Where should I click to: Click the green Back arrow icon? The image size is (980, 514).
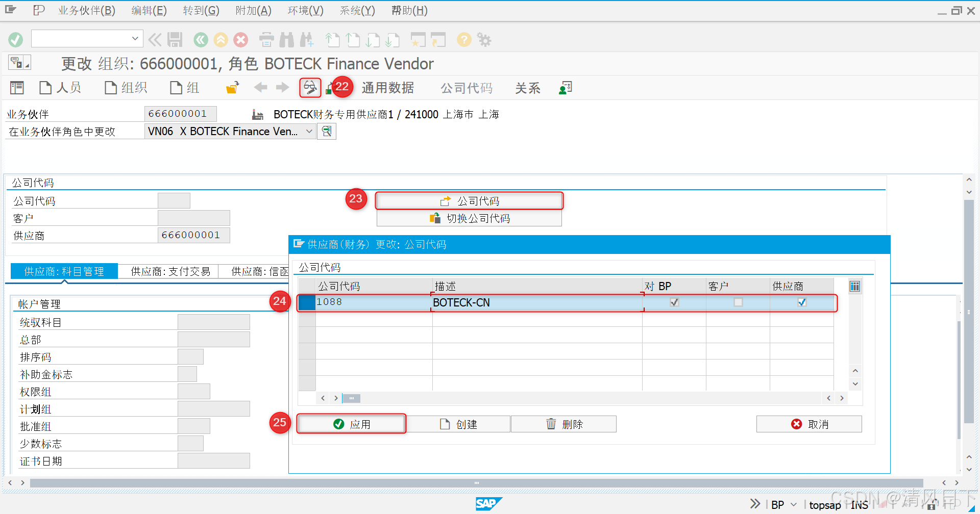[x=201, y=39]
